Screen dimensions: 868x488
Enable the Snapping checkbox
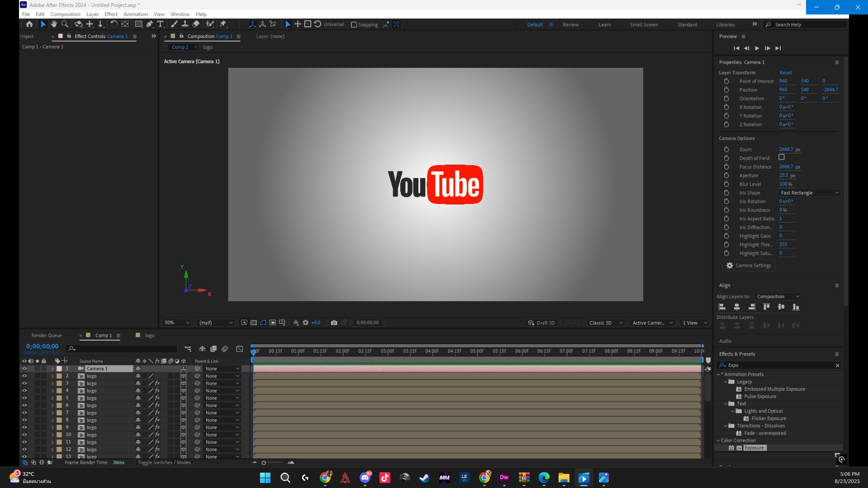[354, 24]
